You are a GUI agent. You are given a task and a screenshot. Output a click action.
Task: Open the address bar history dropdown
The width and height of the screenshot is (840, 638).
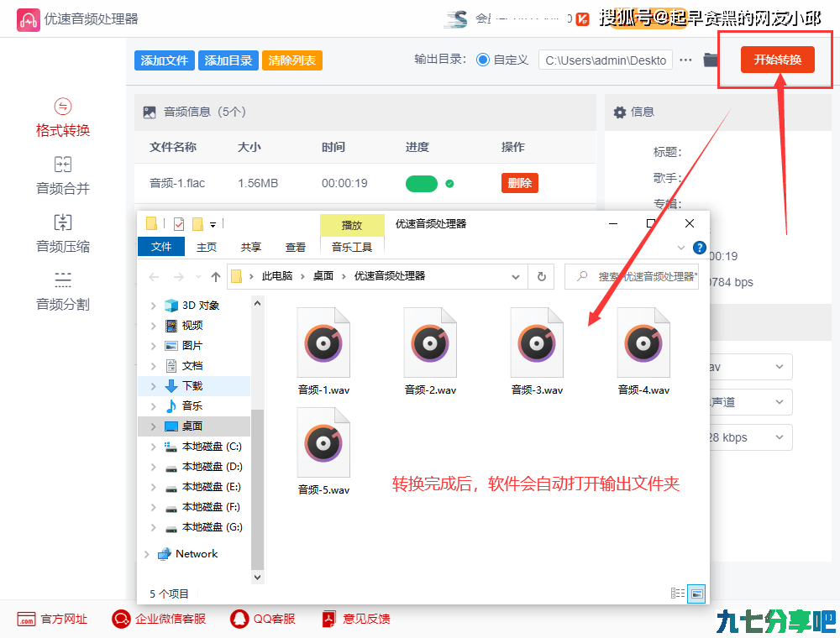tap(516, 276)
